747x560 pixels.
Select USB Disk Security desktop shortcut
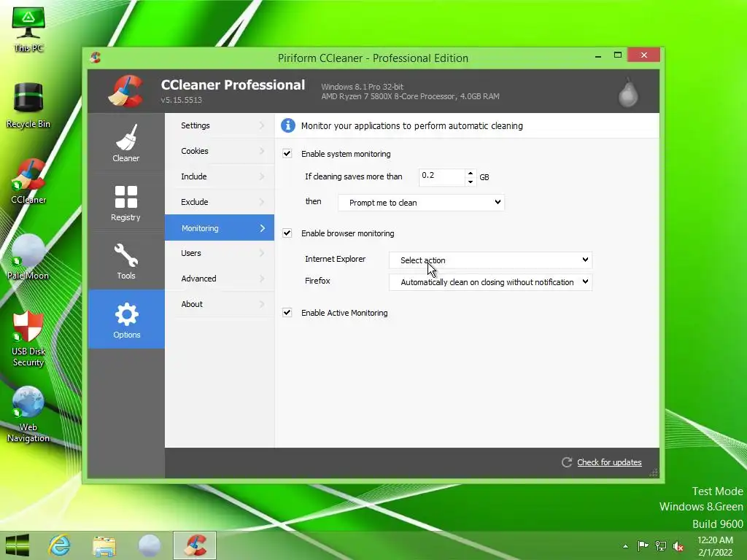click(x=28, y=338)
